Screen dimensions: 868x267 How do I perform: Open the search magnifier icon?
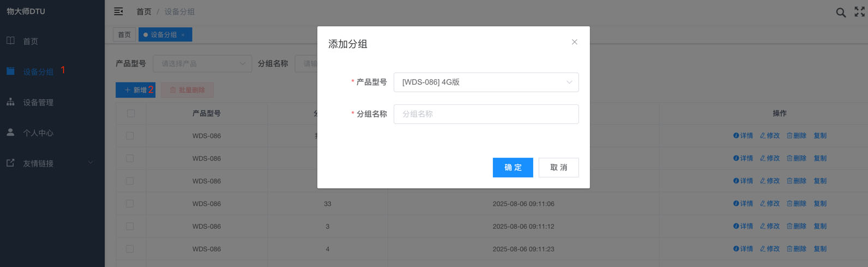[841, 13]
